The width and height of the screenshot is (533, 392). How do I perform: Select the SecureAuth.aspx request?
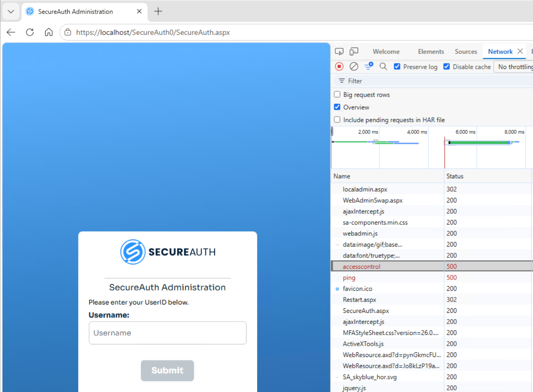coord(365,311)
